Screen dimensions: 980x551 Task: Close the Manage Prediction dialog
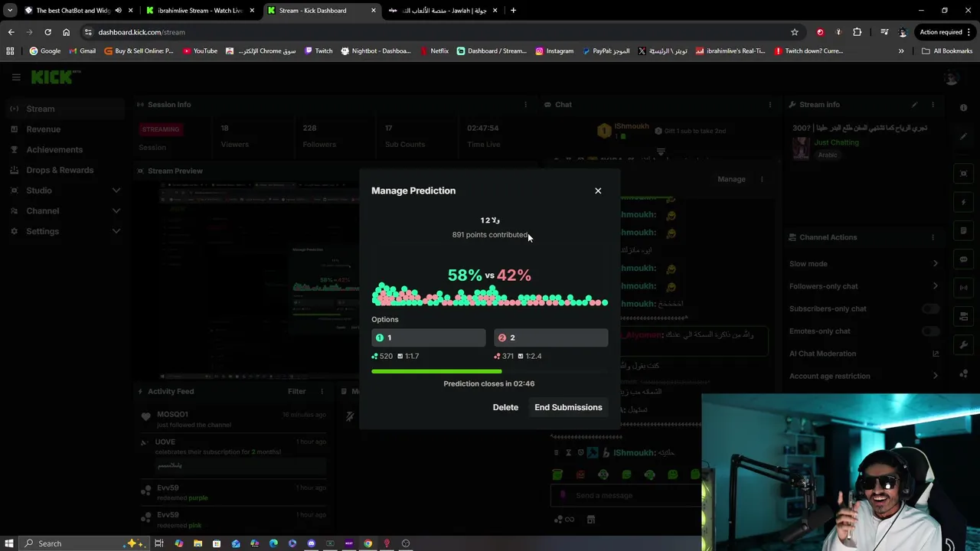click(598, 191)
